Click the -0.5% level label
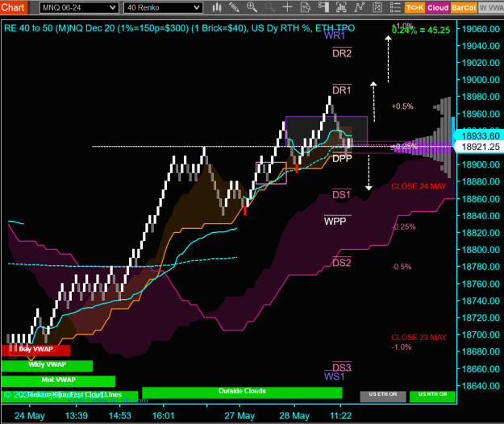This screenshot has width=504, height=424. tap(402, 267)
